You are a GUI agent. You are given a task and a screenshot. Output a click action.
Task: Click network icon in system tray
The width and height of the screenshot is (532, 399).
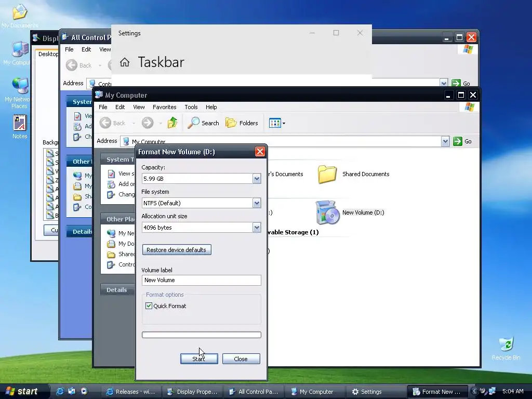[491, 391]
